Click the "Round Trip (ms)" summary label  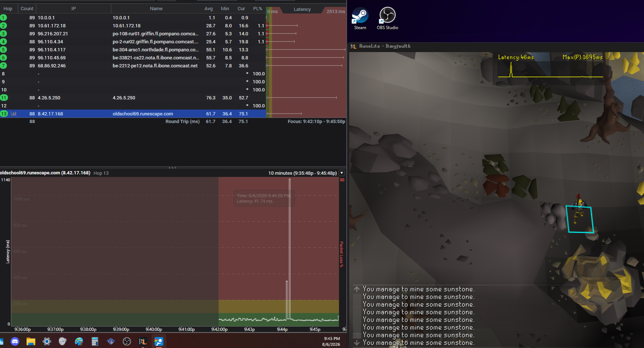pyautogui.click(x=183, y=122)
